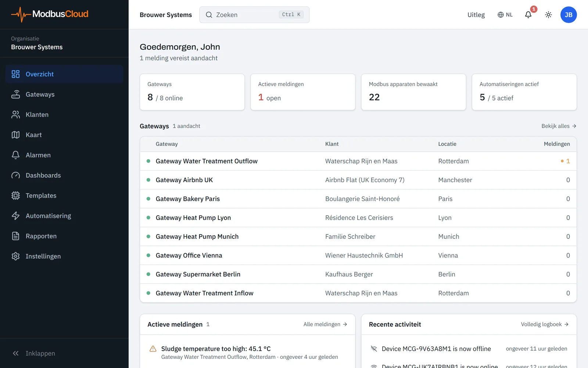Screen dimensions: 588x368
Task: Open Gateway Heat Pump Munich row
Action: pos(358,237)
